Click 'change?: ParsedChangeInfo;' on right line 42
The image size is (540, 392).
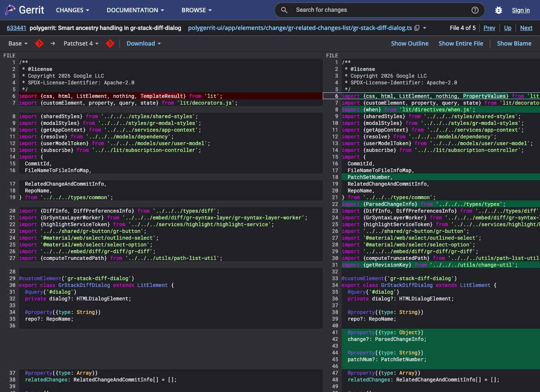387,339
